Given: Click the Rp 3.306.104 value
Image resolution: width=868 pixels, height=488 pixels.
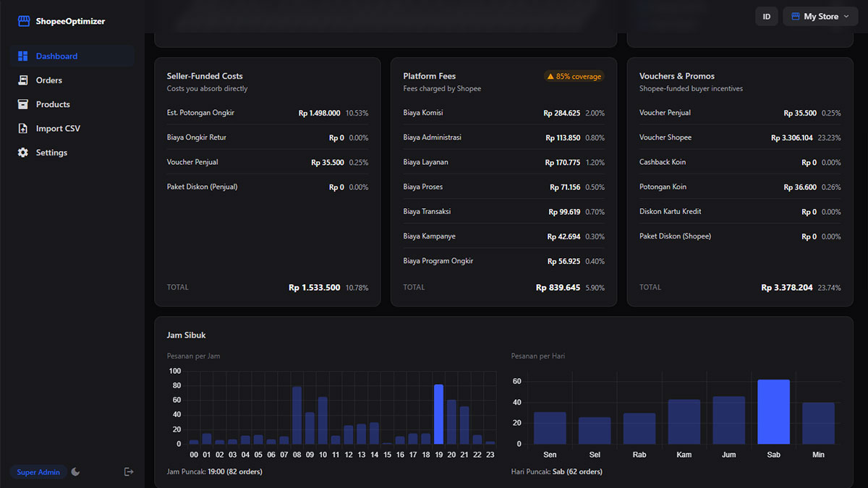Looking at the screenshot, I should (792, 137).
